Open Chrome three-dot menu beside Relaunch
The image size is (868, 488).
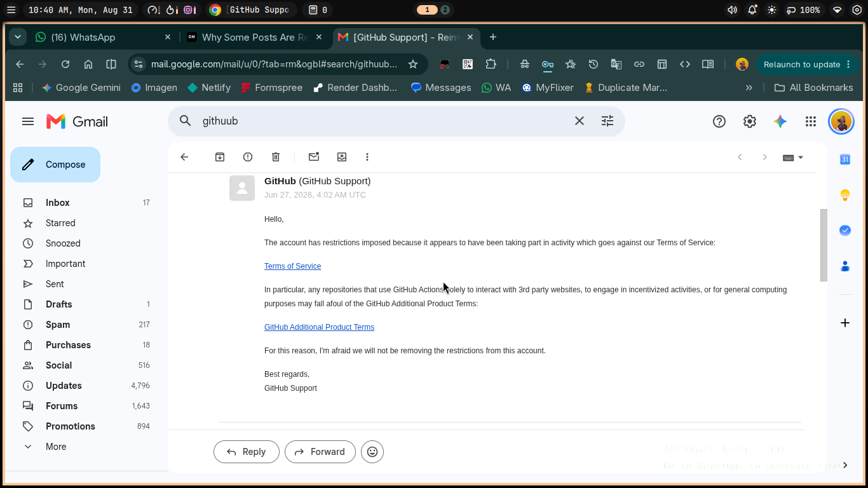848,64
